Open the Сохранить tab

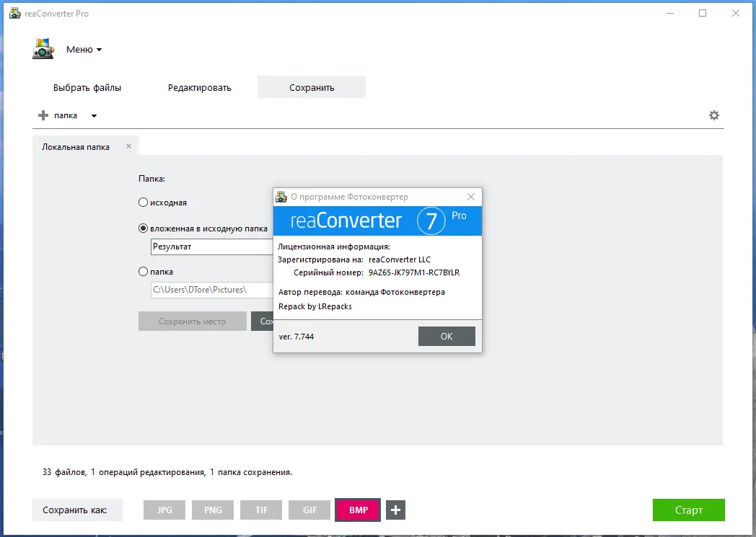312,87
